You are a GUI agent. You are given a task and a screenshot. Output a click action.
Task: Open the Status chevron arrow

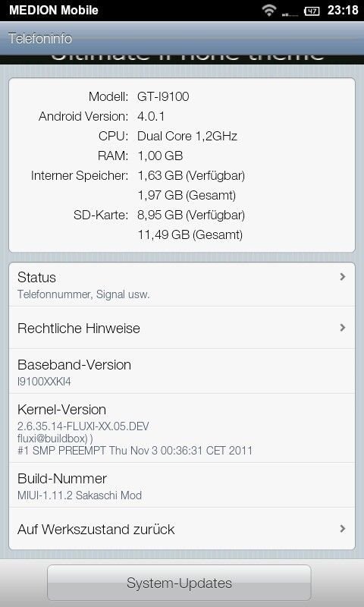[342, 277]
